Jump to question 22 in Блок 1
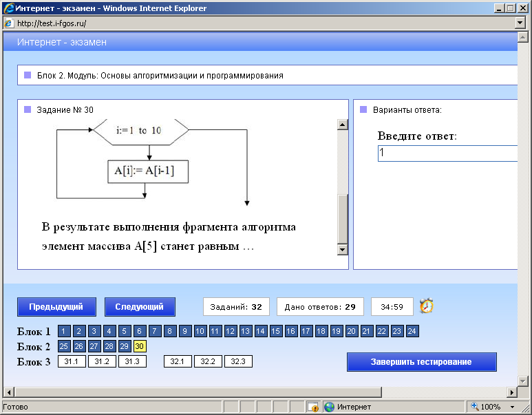Viewport: 532px width, 415px height. [382, 331]
